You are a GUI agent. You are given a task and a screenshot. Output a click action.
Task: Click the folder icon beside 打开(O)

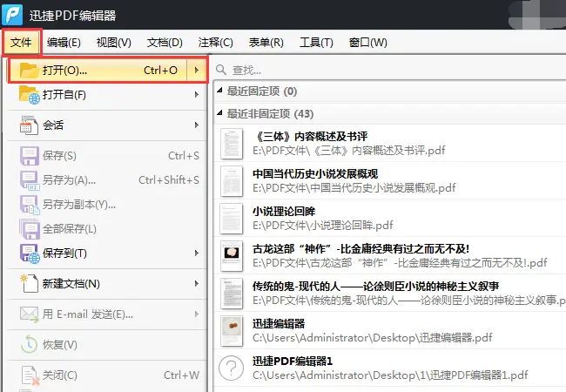[29, 70]
